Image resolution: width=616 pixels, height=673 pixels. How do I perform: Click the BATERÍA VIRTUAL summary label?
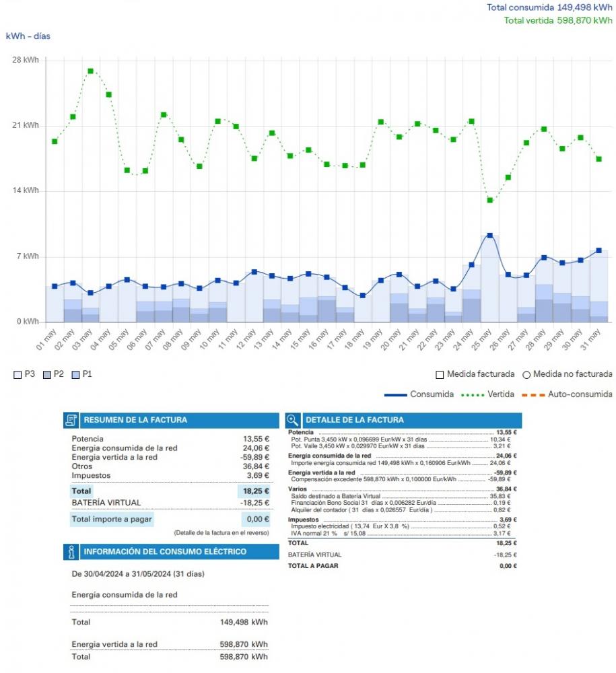(106, 503)
